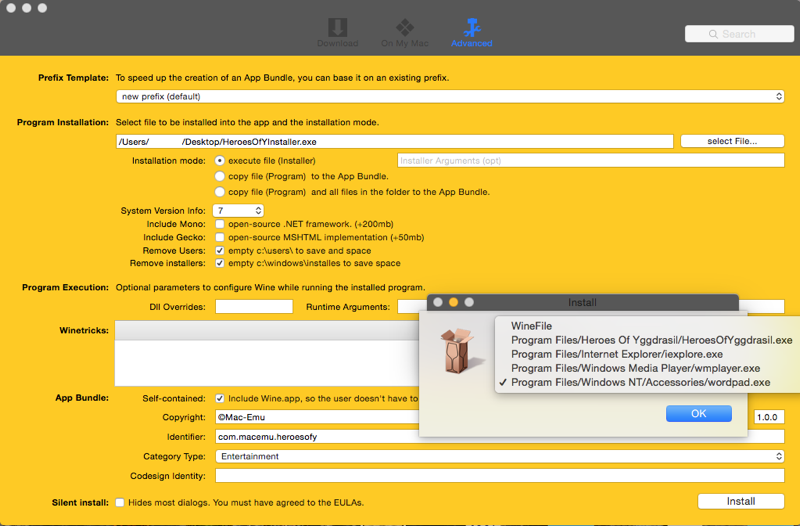This screenshot has height=526, width=800.
Task: Minimize the Install dialog with yellow button
Action: pyautogui.click(x=453, y=303)
